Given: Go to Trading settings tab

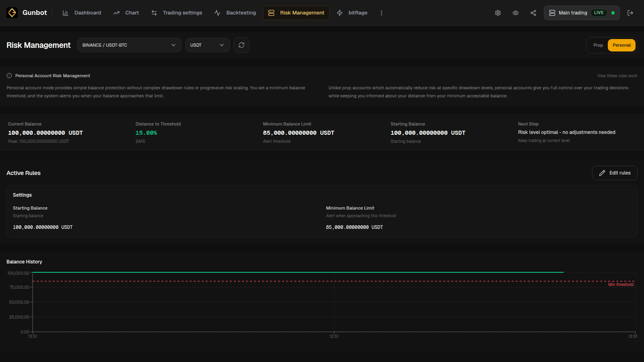Looking at the screenshot, I should (177, 13).
